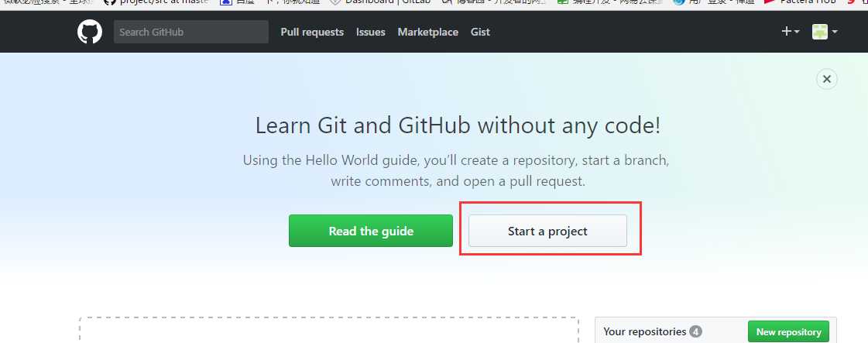
Task: Open the Pull requests page
Action: 312,32
